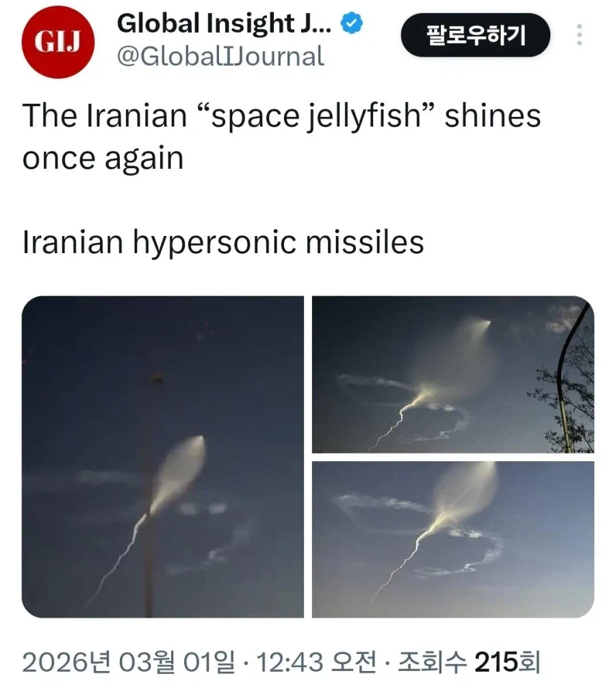Click the "Iranian hypersonic missiles" text line

tap(223, 242)
